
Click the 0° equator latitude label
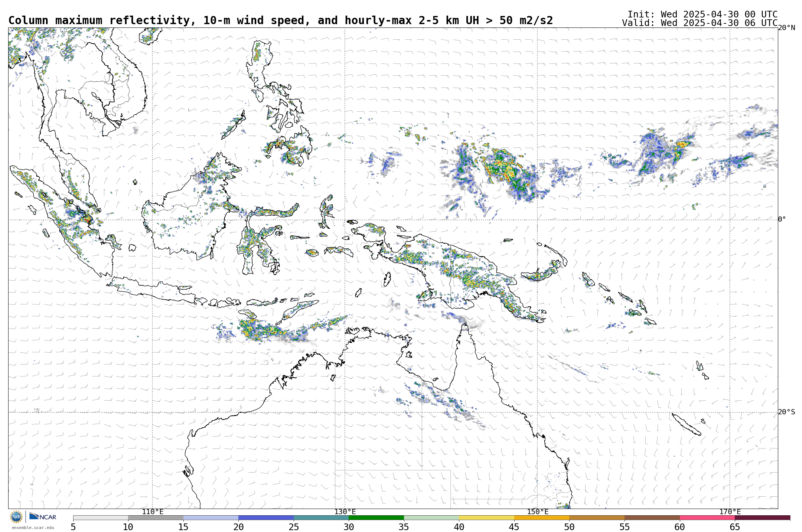pos(782,219)
